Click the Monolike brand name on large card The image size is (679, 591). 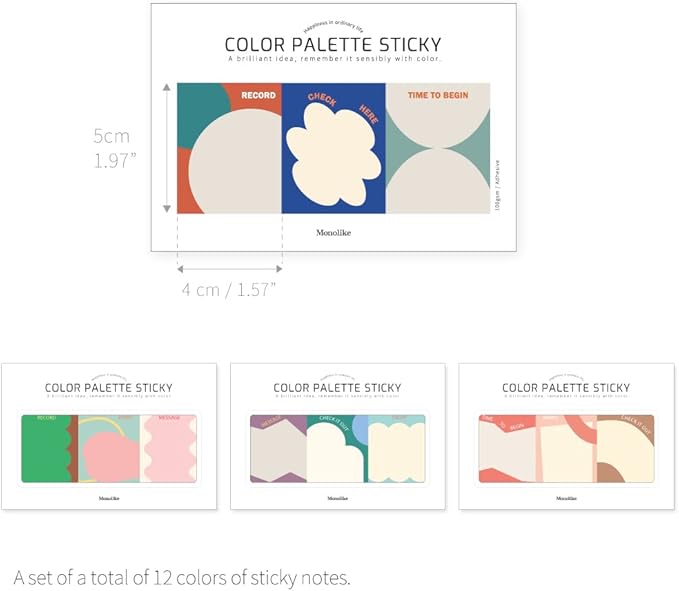click(333, 233)
